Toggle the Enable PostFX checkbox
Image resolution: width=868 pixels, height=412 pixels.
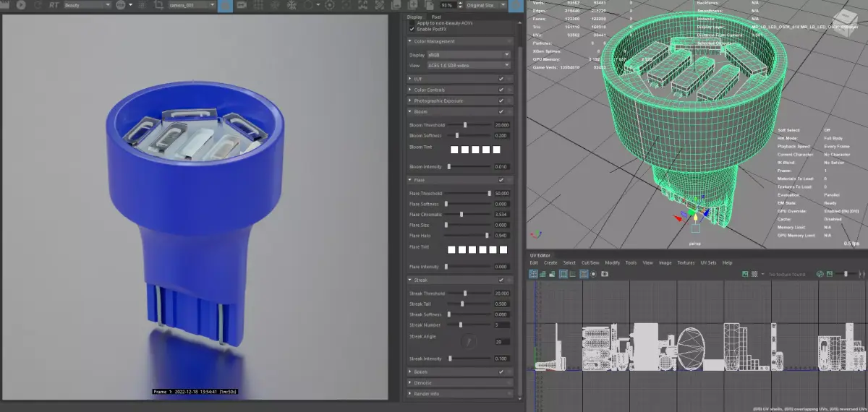[x=412, y=29]
